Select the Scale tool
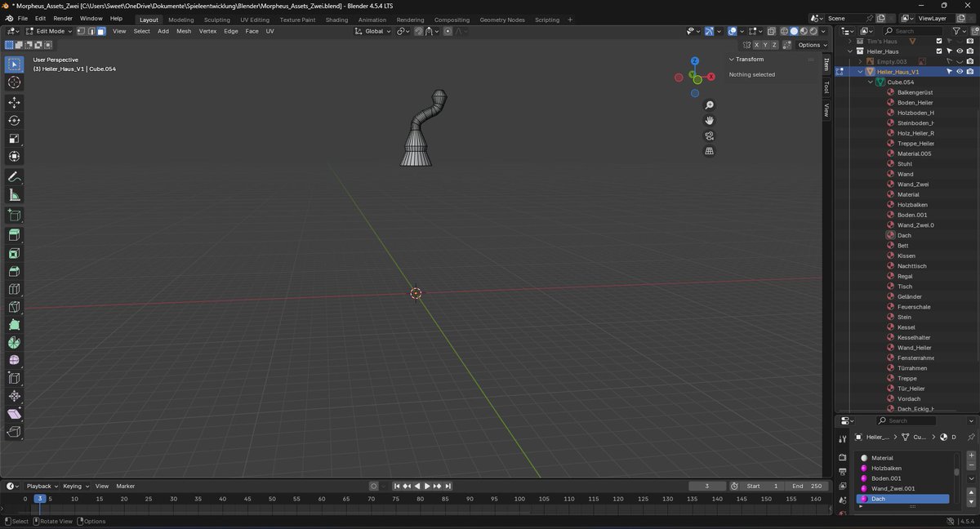Screen dimensions: 980x529 click(x=14, y=138)
